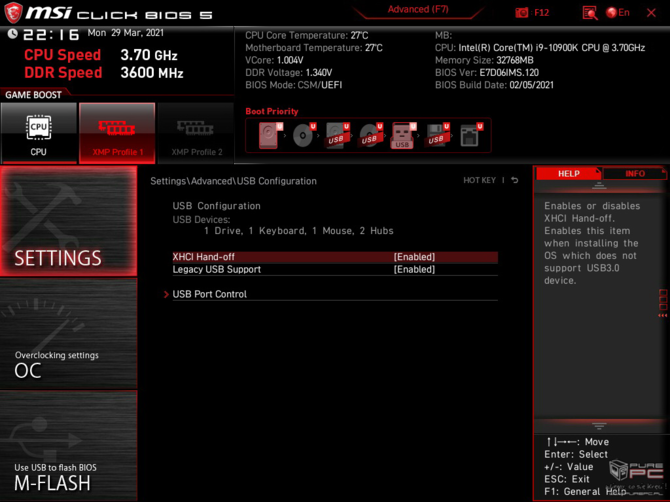Image resolution: width=670 pixels, height=502 pixels.
Task: Open the SETTINGS section
Action: pos(68,221)
